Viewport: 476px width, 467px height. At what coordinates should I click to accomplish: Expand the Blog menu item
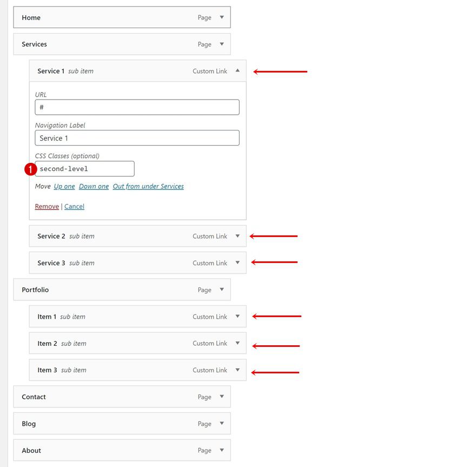tap(222, 423)
